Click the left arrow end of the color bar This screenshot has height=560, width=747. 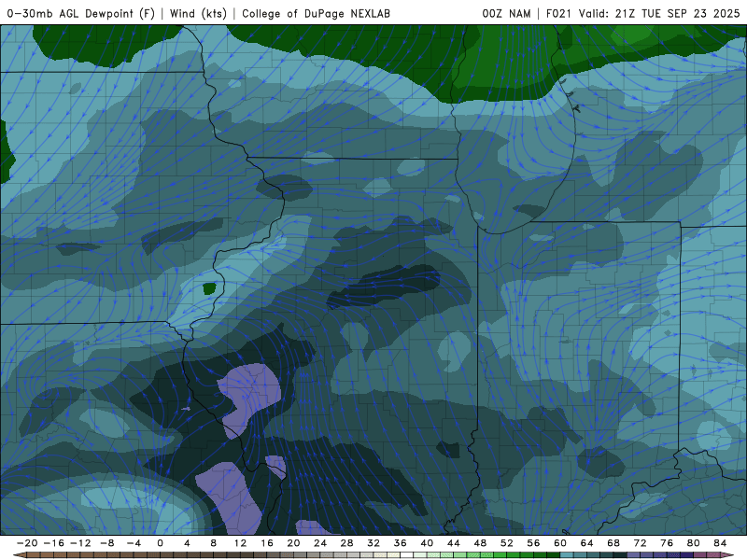19,555
